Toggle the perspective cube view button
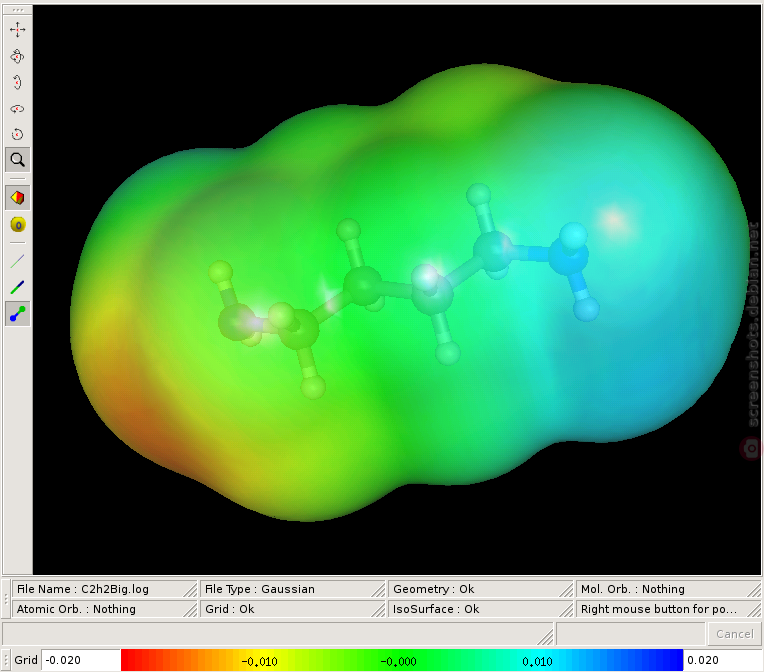 coord(18,198)
